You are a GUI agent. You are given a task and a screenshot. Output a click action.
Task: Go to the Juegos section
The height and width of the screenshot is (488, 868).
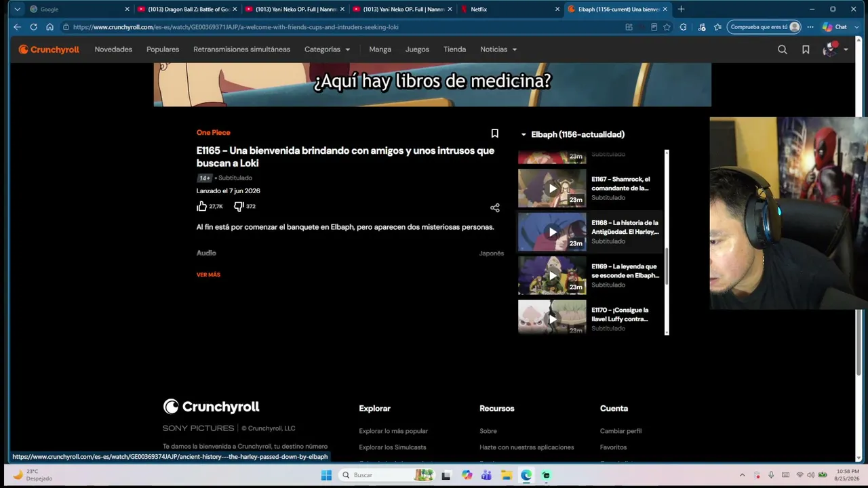coord(417,49)
